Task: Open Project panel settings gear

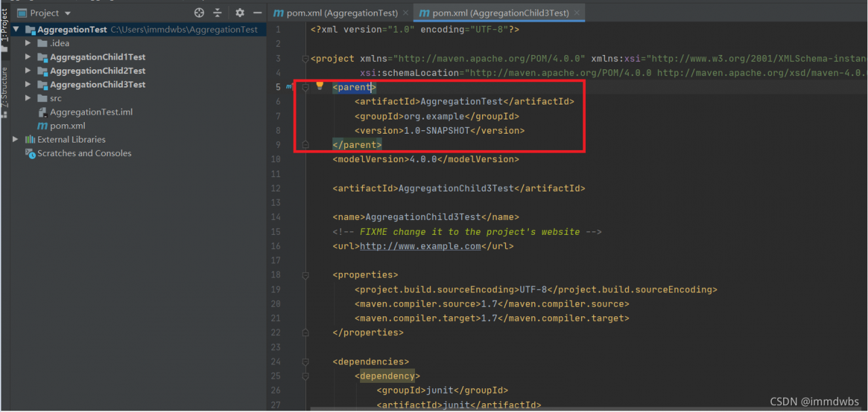Action: pos(239,13)
